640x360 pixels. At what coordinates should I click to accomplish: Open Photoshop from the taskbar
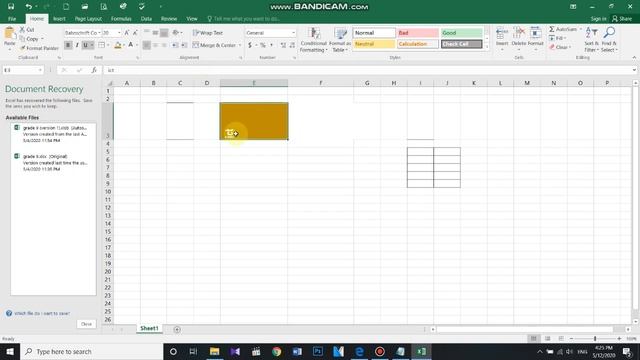(318, 351)
